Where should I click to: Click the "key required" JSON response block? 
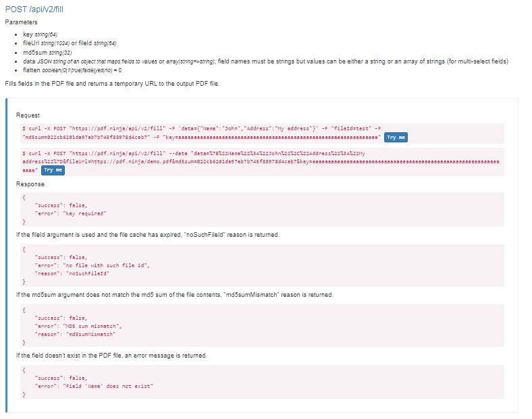pos(262,209)
